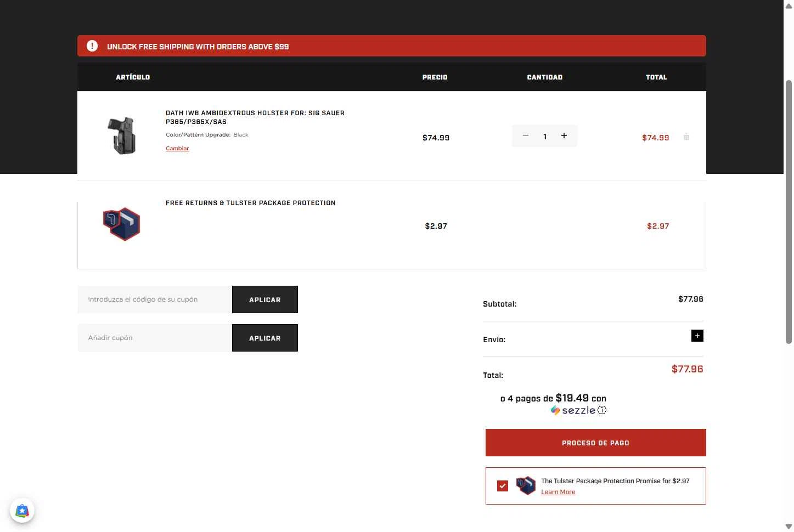
Task: Click the UNLOCK FREE SHIPPING banner text
Action: [198, 47]
